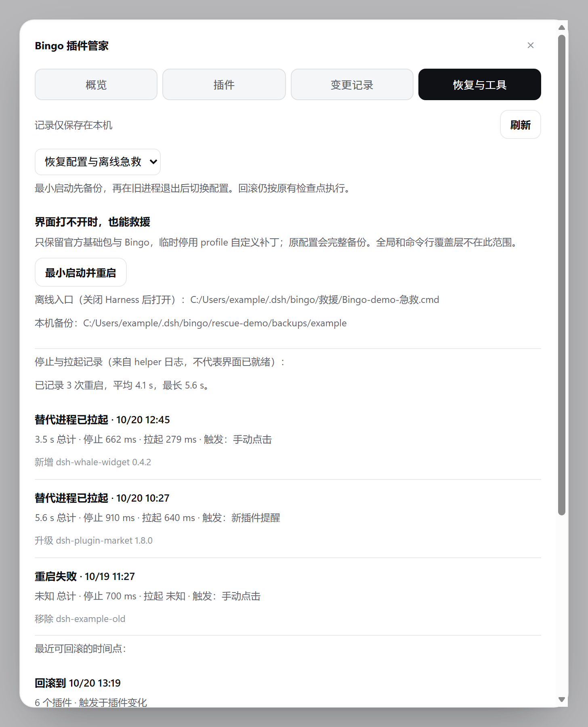Click the 3.5 s 总计 timing line

pyautogui.click(x=153, y=439)
